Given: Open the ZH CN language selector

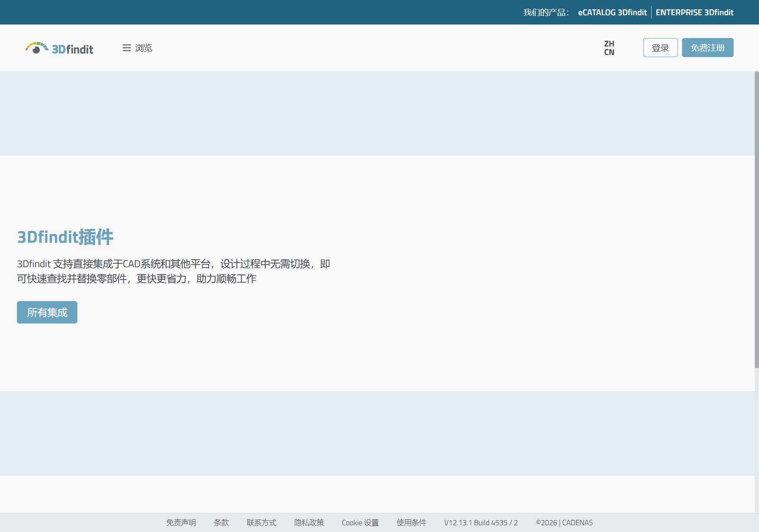Looking at the screenshot, I should pos(609,48).
